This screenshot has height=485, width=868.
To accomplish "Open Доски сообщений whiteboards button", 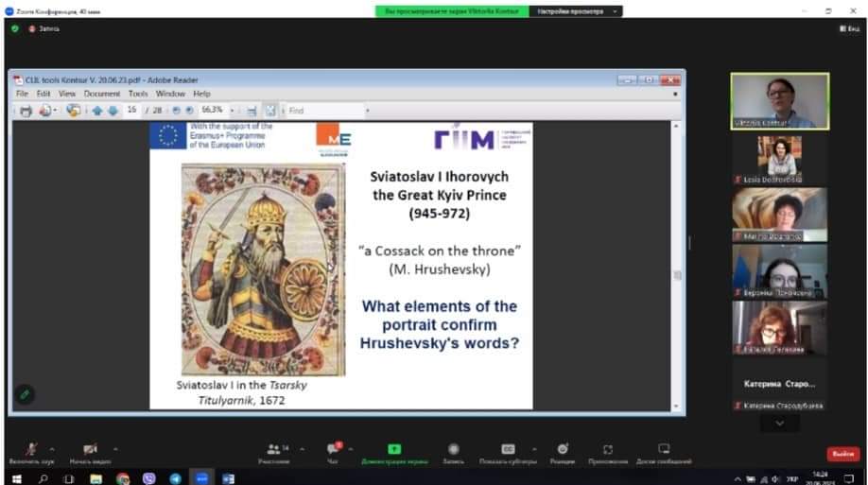I will click(x=664, y=452).
